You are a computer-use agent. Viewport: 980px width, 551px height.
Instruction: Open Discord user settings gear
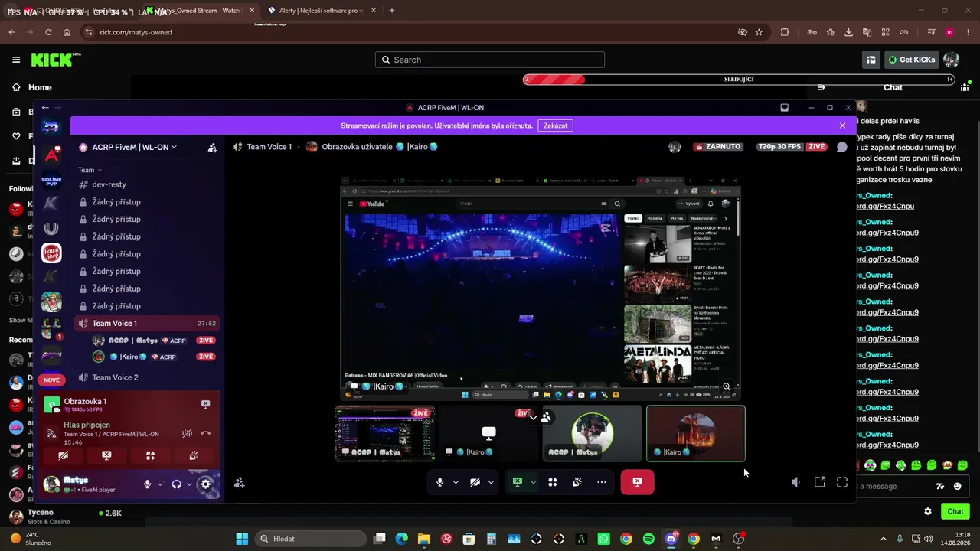[205, 484]
